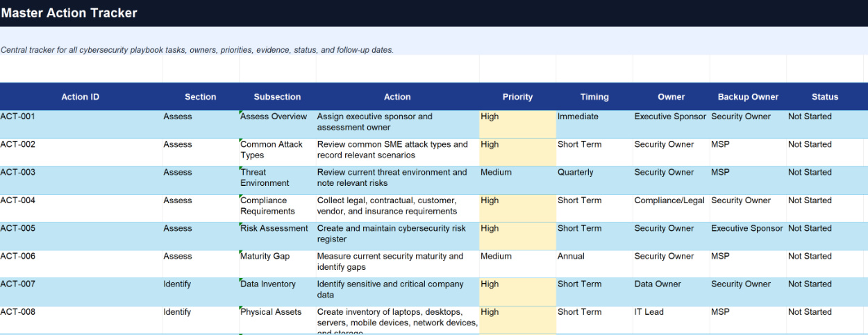Select the Identify section cell for ACT-007
This screenshot has height=335, width=868.
(201, 292)
